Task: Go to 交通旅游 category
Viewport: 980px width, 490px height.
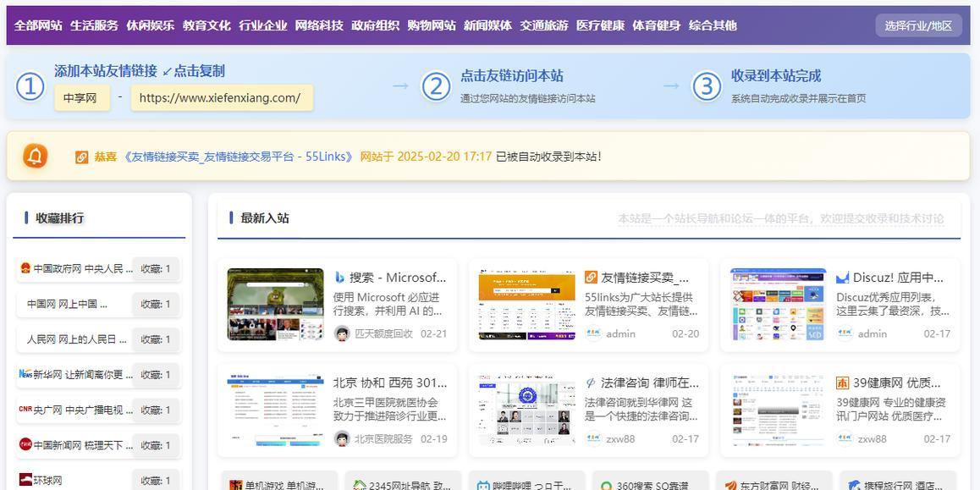Action: pos(544,25)
